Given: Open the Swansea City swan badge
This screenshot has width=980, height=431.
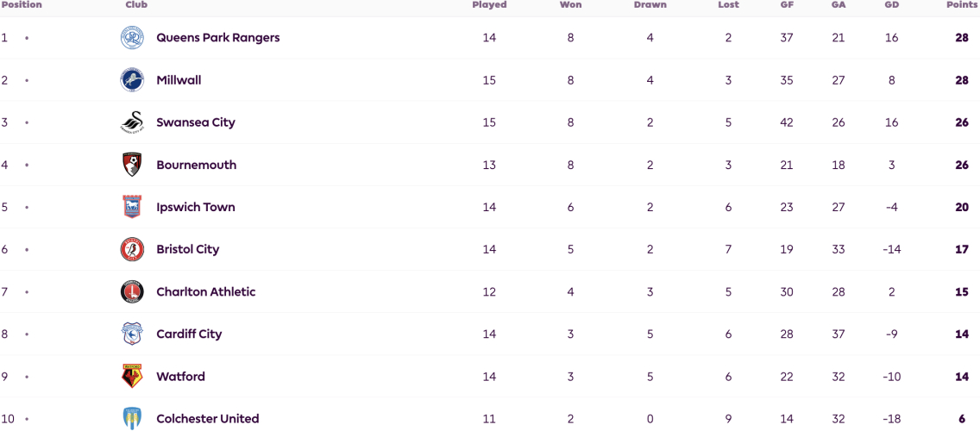Looking at the screenshot, I should (132, 122).
